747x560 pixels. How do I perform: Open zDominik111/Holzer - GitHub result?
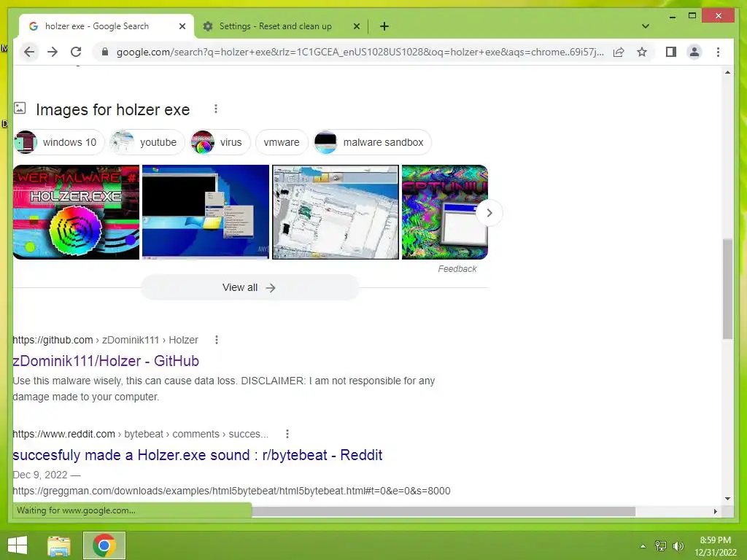click(106, 361)
